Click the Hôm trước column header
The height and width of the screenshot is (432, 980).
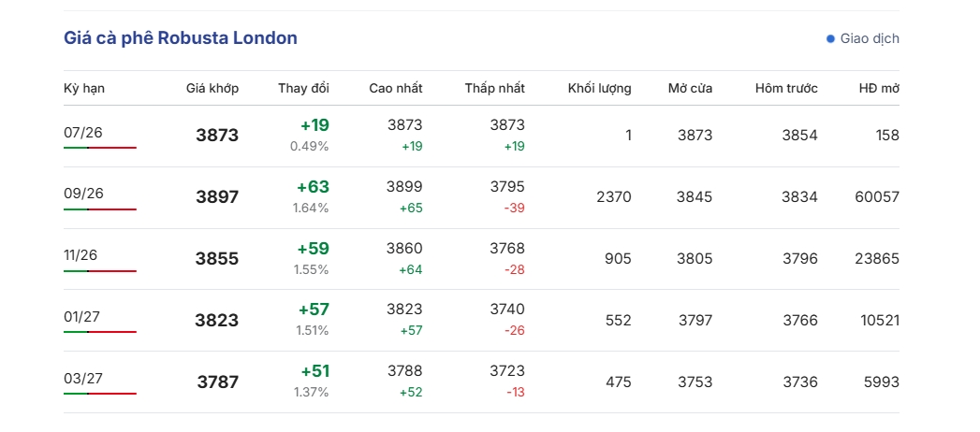click(786, 88)
